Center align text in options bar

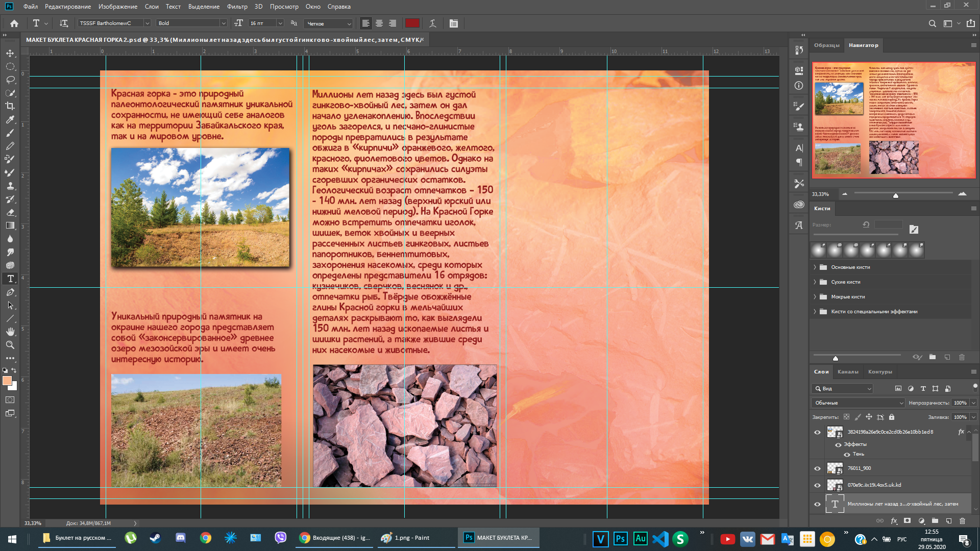coord(379,23)
